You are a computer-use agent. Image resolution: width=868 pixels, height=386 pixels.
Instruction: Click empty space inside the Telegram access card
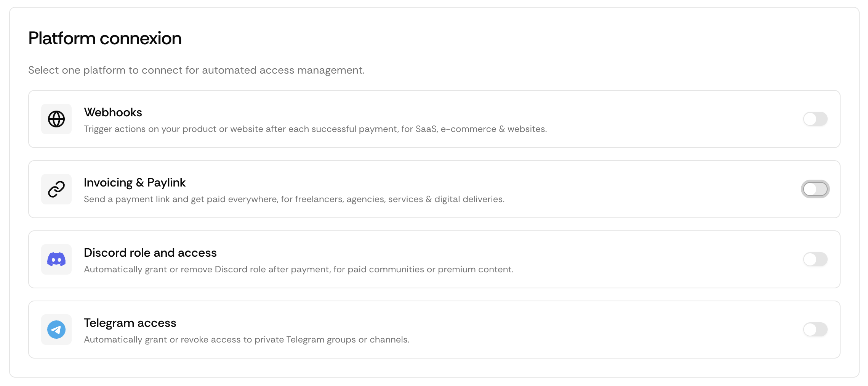(610, 330)
